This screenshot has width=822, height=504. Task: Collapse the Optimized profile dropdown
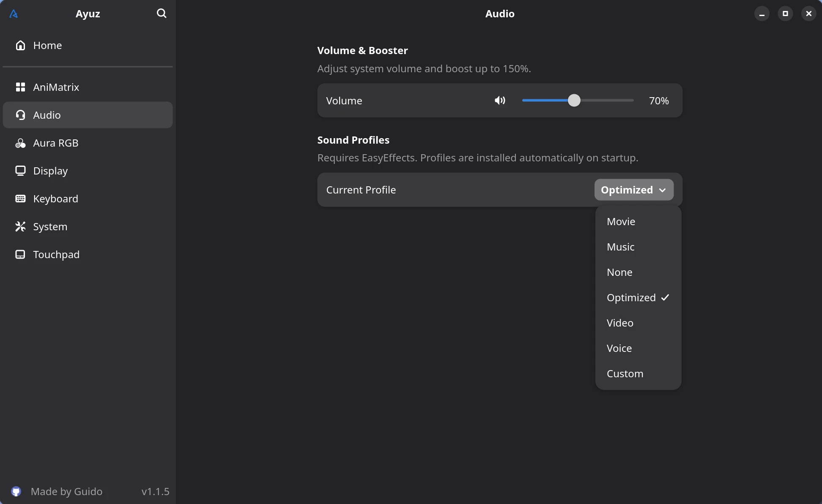click(634, 190)
